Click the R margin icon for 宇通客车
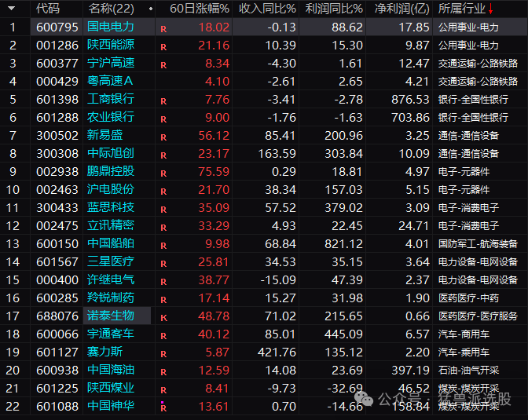Image resolution: width=528 pixels, height=420 pixels. [163, 336]
